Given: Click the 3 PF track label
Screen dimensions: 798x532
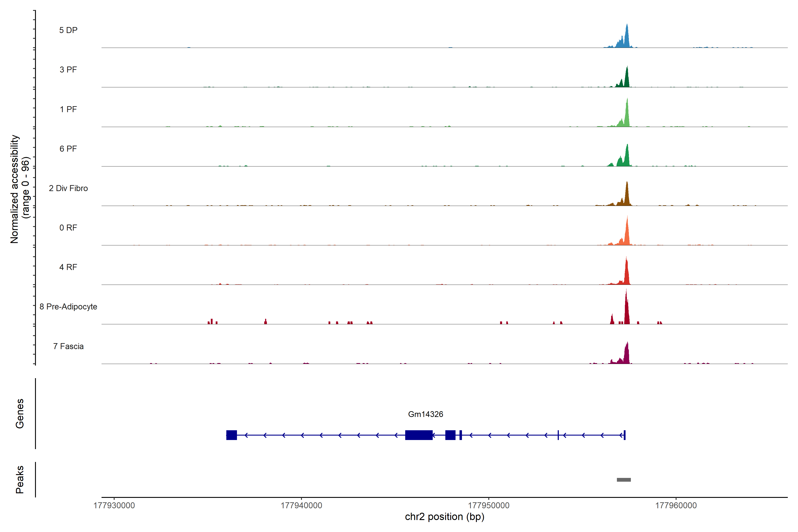Looking at the screenshot, I should click(68, 70).
